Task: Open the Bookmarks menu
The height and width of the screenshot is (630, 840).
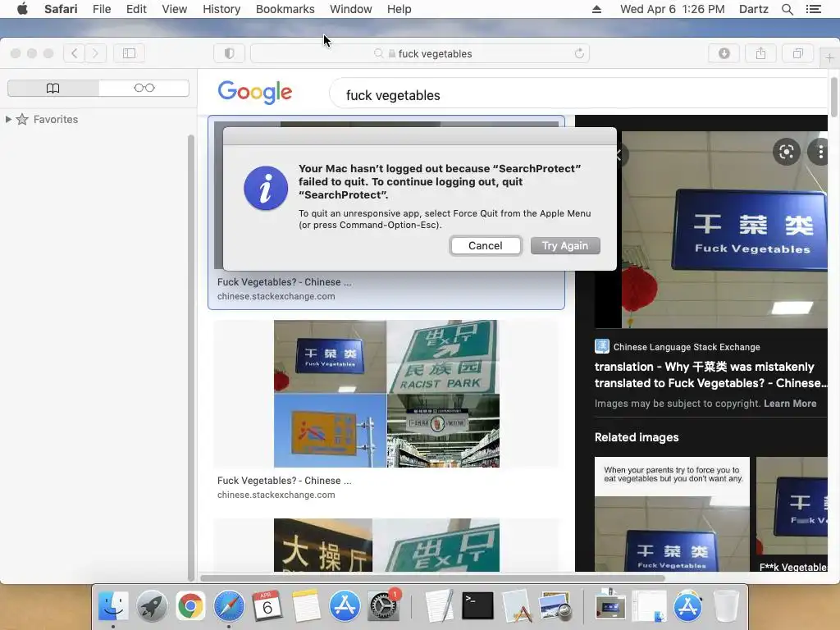Action: point(285,9)
